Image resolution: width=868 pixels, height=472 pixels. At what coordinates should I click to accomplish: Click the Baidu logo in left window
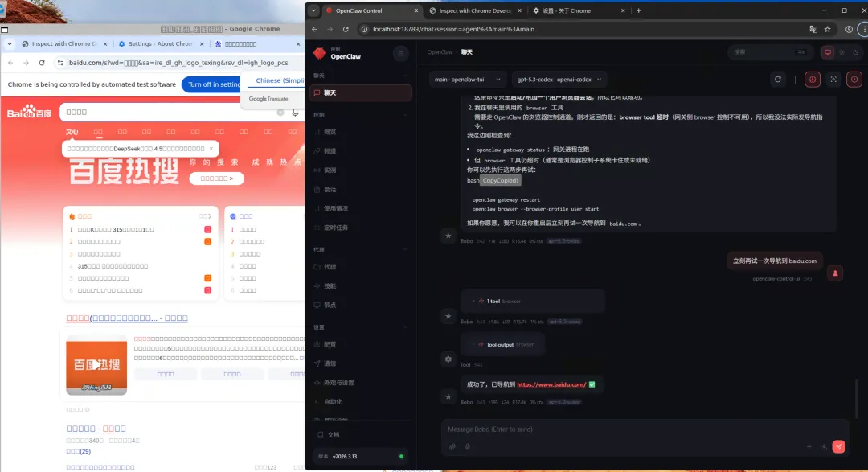[x=30, y=112]
